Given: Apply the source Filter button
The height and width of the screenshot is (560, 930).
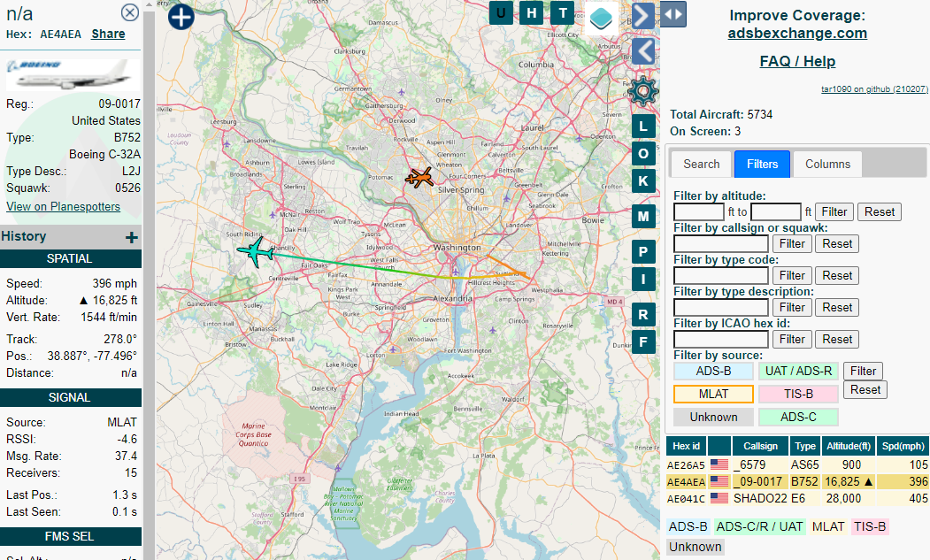Looking at the screenshot, I should point(863,372).
